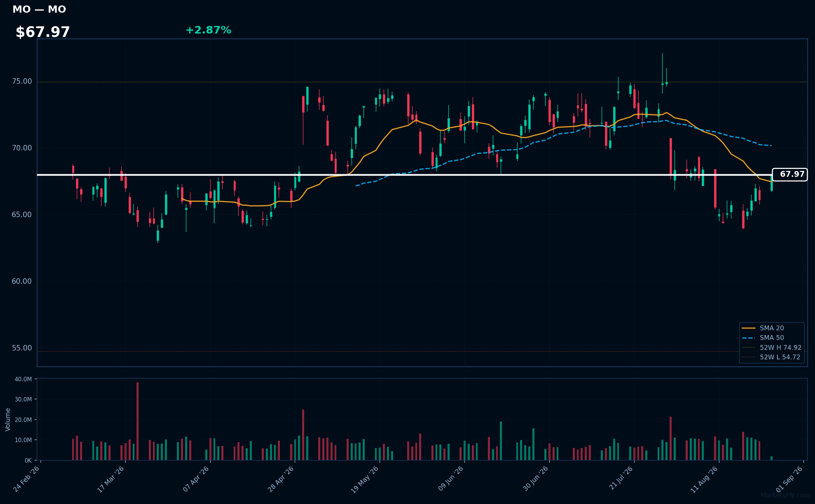Click the blue dashed SMA 50 legend sample
Screen dimensions: 815x504
(x=749, y=338)
